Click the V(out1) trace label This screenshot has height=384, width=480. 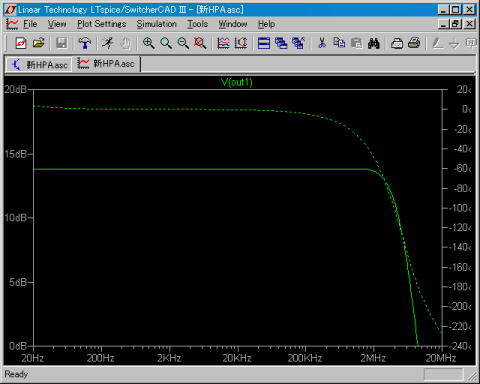click(x=237, y=82)
